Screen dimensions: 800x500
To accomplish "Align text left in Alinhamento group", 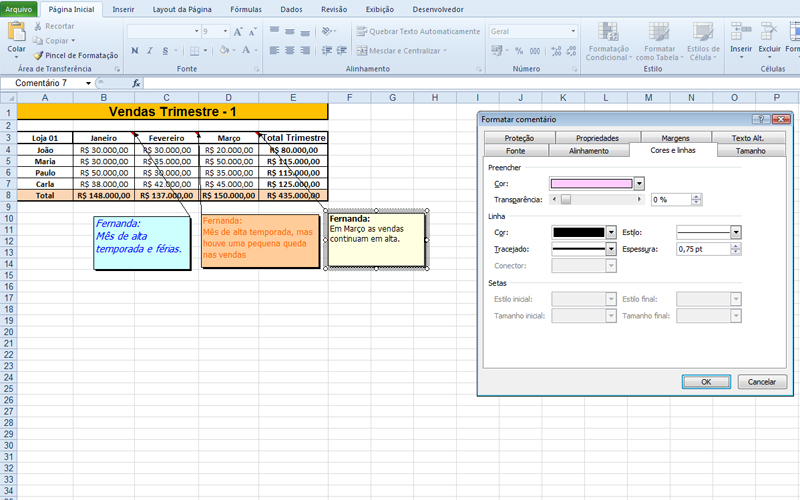I will coord(274,51).
